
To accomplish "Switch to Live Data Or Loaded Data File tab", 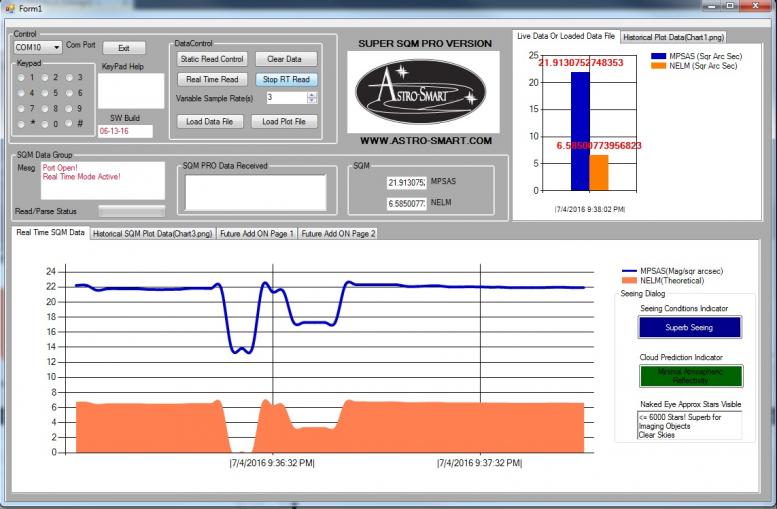I will click(566, 36).
